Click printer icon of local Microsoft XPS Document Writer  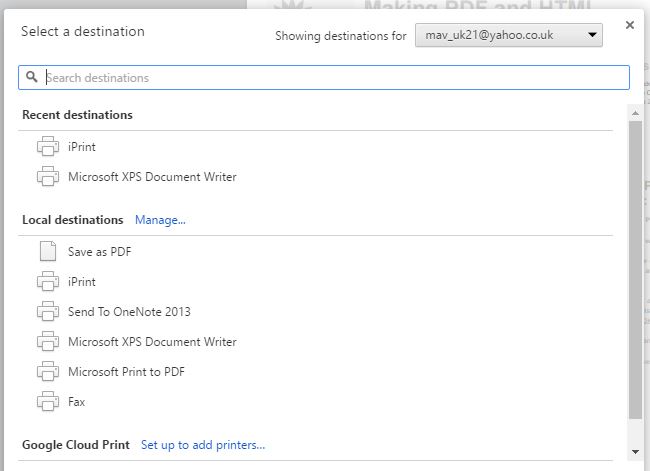click(48, 341)
